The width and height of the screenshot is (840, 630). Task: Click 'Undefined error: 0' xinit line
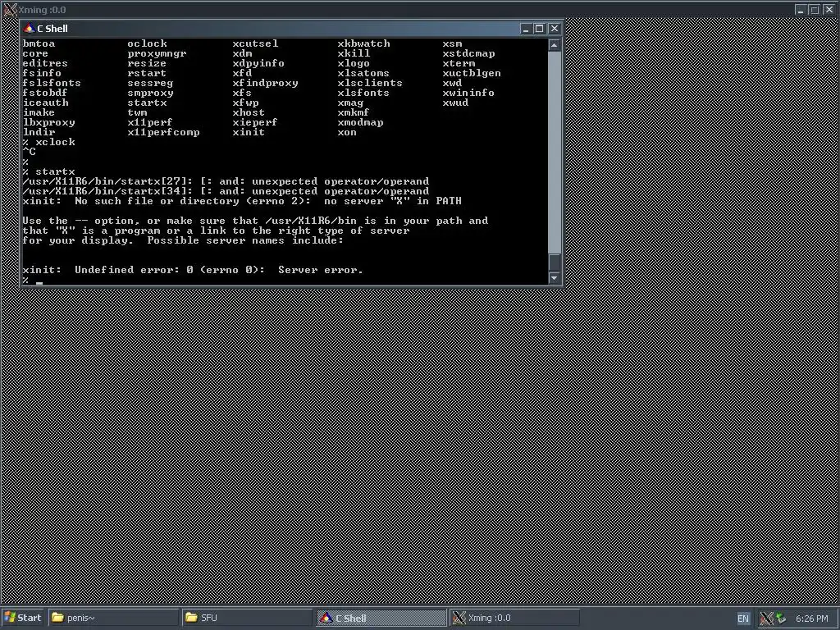[193, 269]
